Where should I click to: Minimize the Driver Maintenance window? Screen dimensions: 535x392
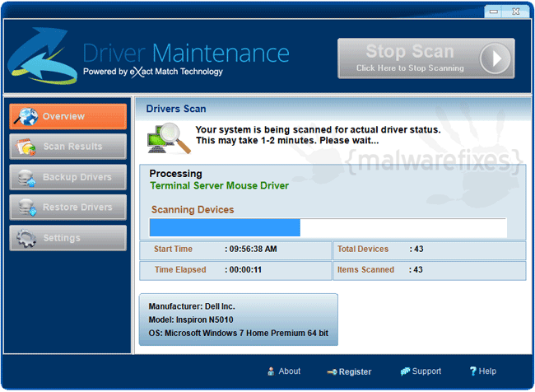[494, 12]
